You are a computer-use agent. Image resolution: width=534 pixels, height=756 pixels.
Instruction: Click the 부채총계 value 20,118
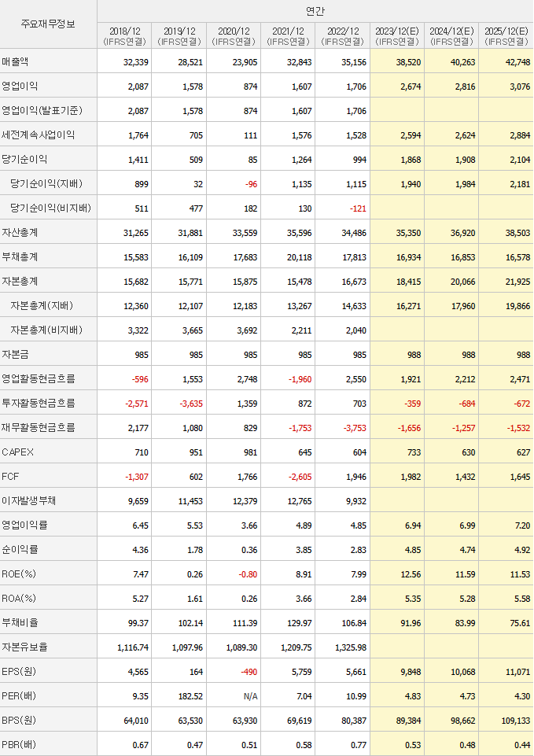tap(300, 257)
